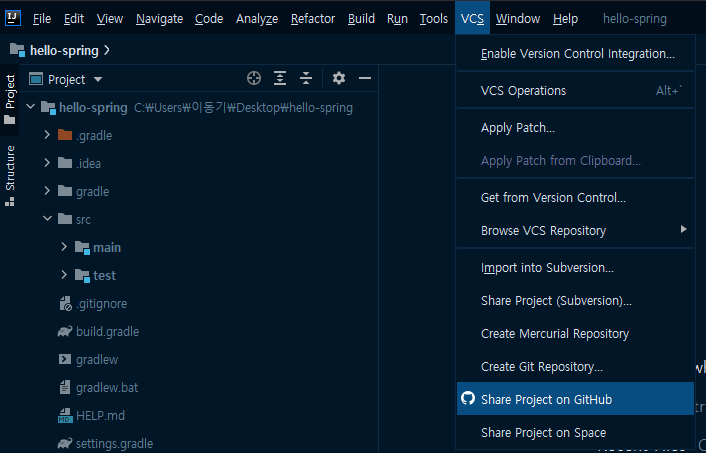Open the File menu
706x453 pixels.
pyautogui.click(x=42, y=19)
